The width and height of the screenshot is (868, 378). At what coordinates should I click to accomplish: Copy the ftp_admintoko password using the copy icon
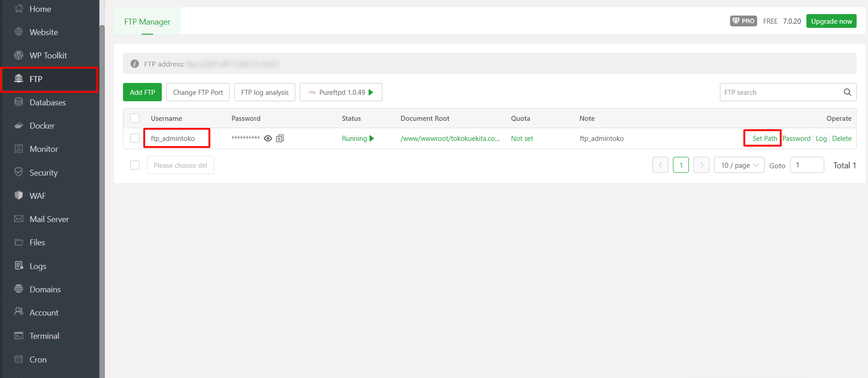280,138
